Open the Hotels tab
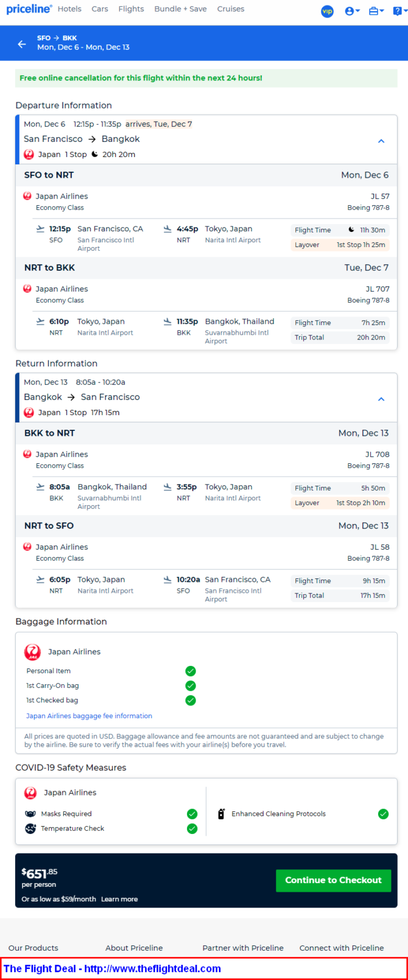The height and width of the screenshot is (980, 408). [69, 9]
